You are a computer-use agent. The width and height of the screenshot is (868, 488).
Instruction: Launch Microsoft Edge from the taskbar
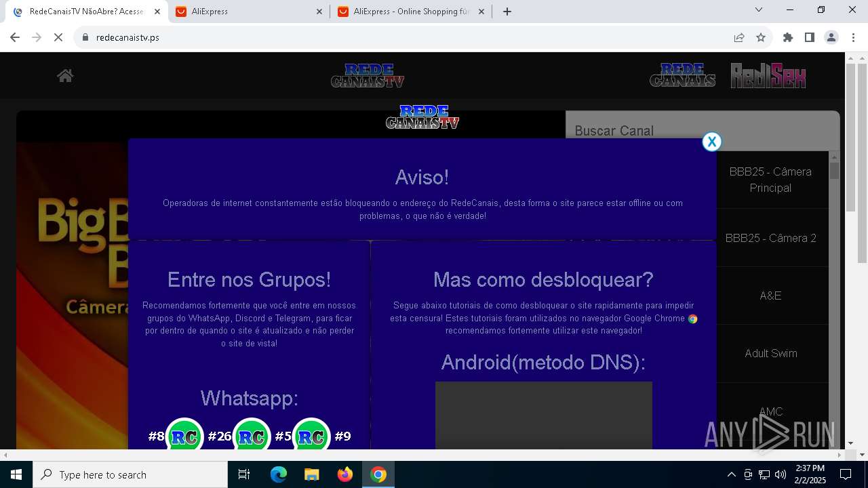tap(279, 474)
